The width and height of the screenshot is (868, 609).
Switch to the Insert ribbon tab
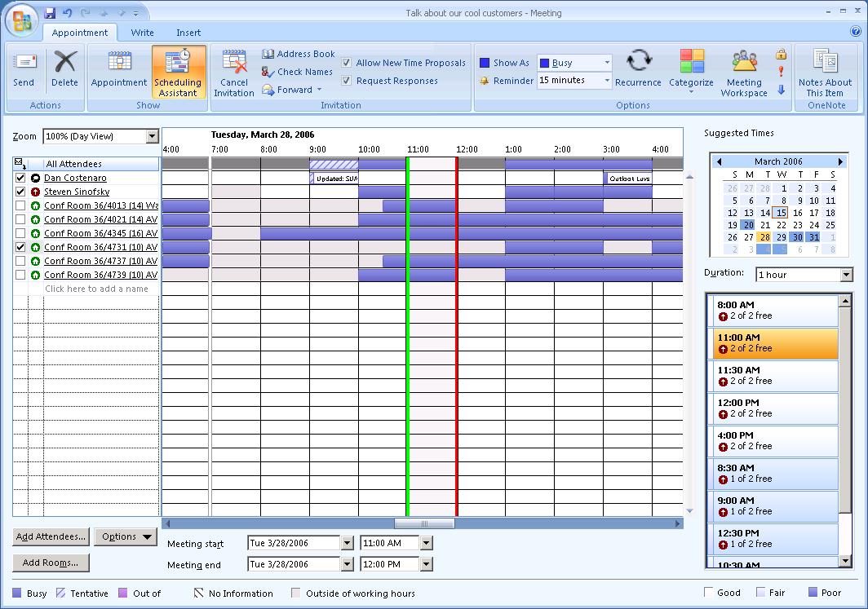[188, 33]
